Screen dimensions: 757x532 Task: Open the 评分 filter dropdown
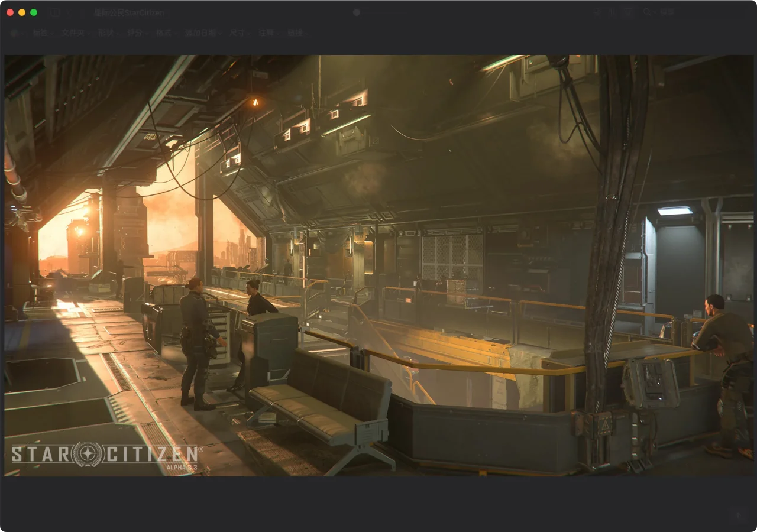tap(138, 33)
